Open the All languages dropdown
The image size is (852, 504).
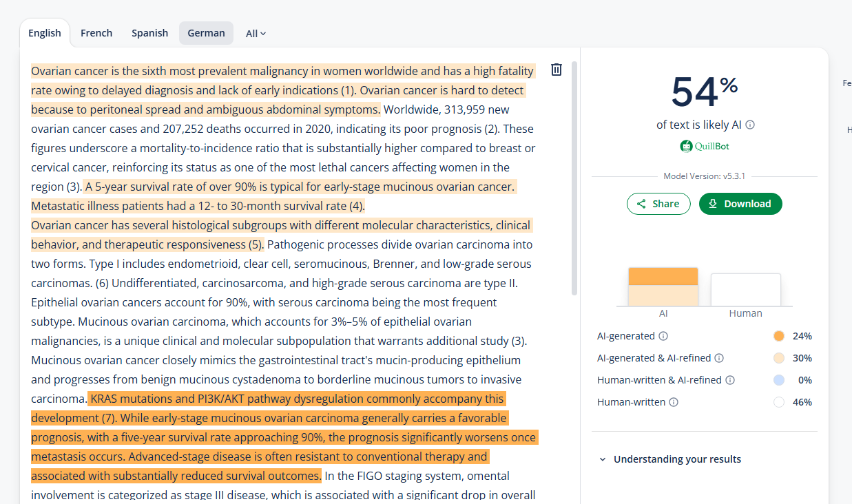[x=256, y=33]
